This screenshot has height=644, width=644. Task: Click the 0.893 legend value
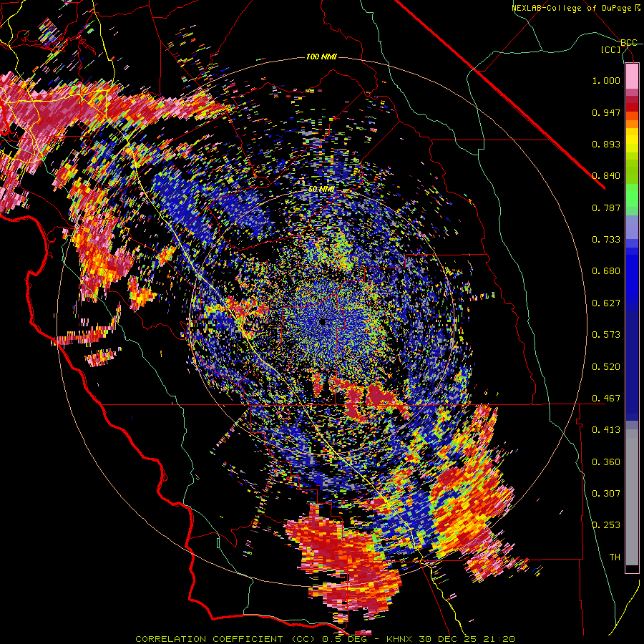click(x=606, y=144)
